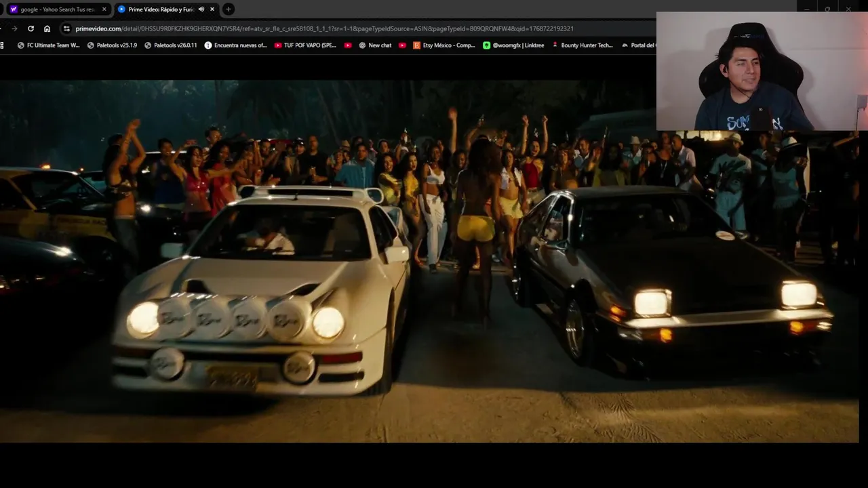Screen dimensions: 868x488
Task: Open Paletools v26.0.11 bookmark
Action: click(x=171, y=45)
